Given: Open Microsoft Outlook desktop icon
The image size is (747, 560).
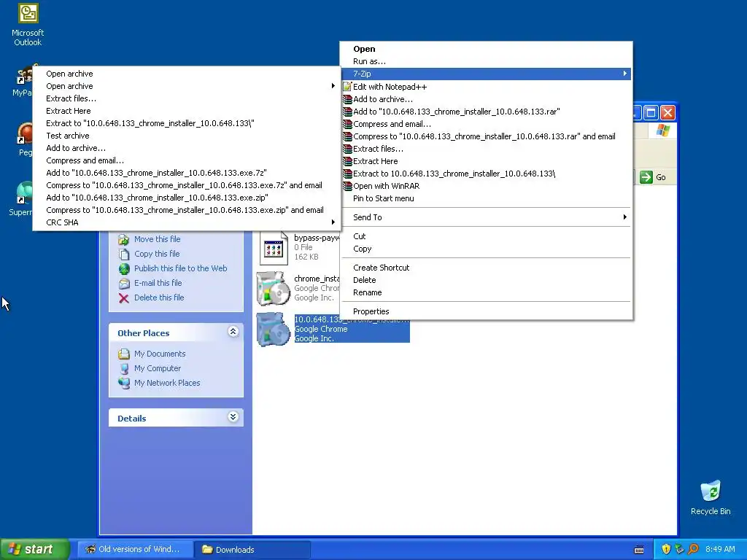Looking at the screenshot, I should click(28, 24).
